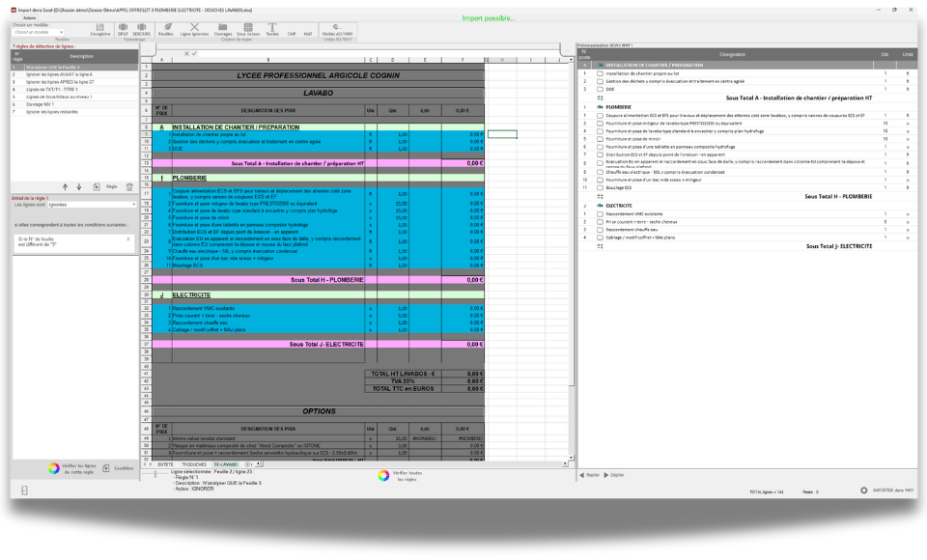This screenshot has height=560, width=927.
Task: Create a Sous-totaux rule
Action: (248, 30)
